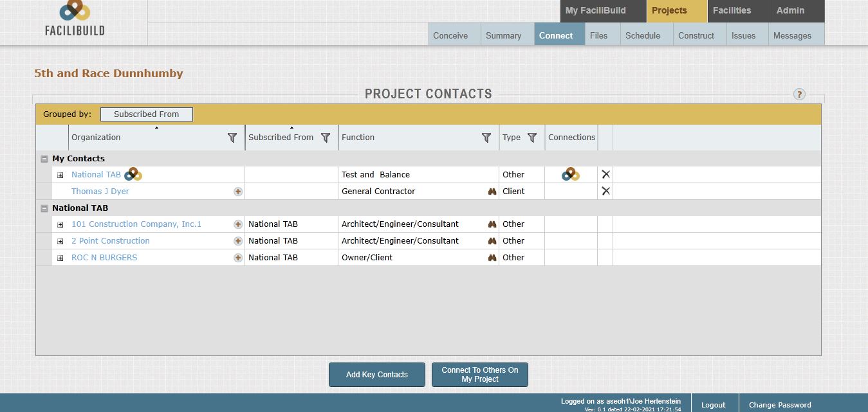Viewport: 868px width, 412px height.
Task: Switch to the Schedule tab
Action: [x=642, y=35]
